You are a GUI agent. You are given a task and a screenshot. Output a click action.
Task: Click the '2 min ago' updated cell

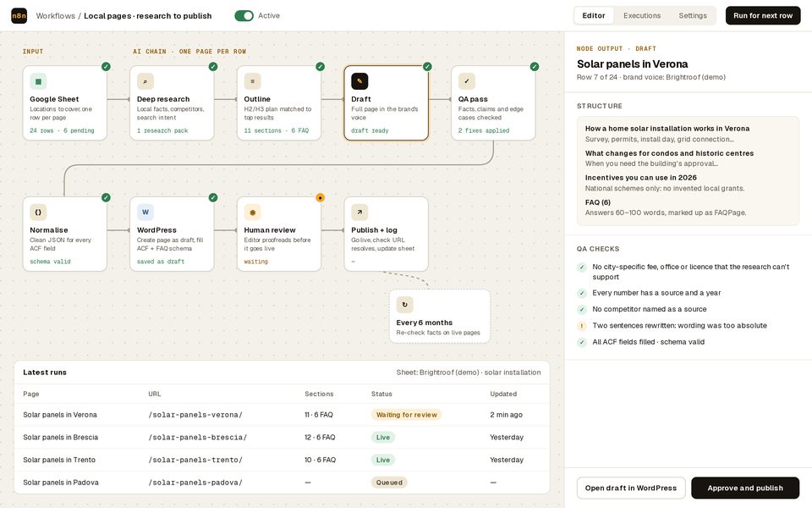pyautogui.click(x=506, y=415)
